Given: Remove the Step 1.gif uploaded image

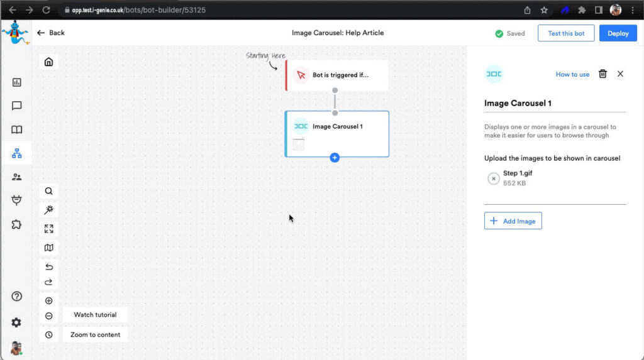Looking at the screenshot, I should click(x=494, y=178).
